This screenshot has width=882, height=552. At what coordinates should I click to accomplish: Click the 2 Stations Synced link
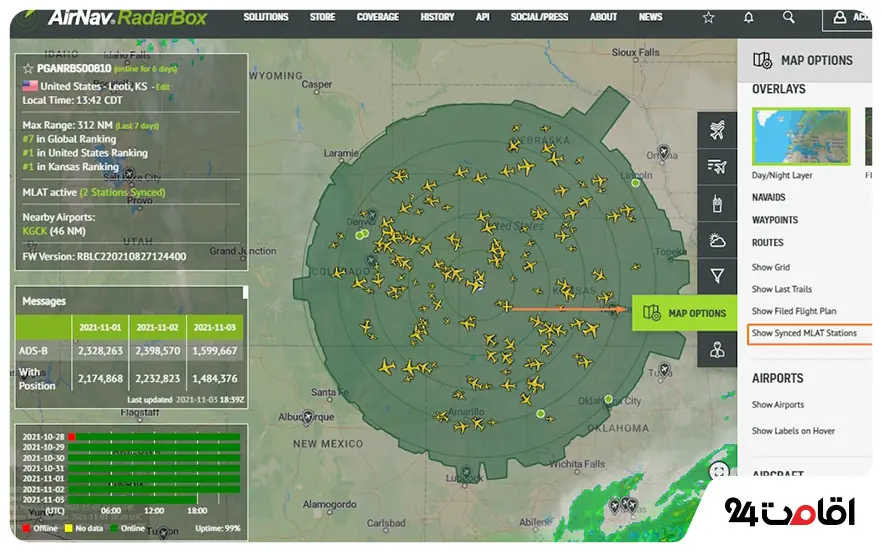123,192
